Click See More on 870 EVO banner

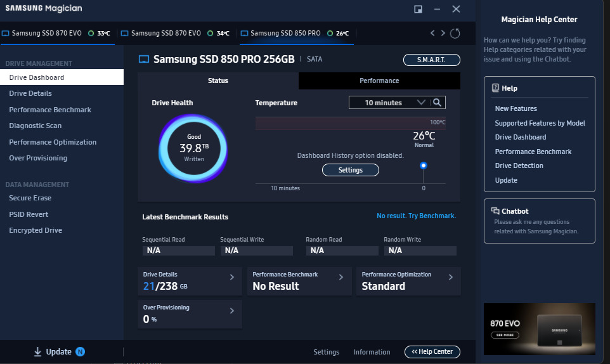click(505, 335)
